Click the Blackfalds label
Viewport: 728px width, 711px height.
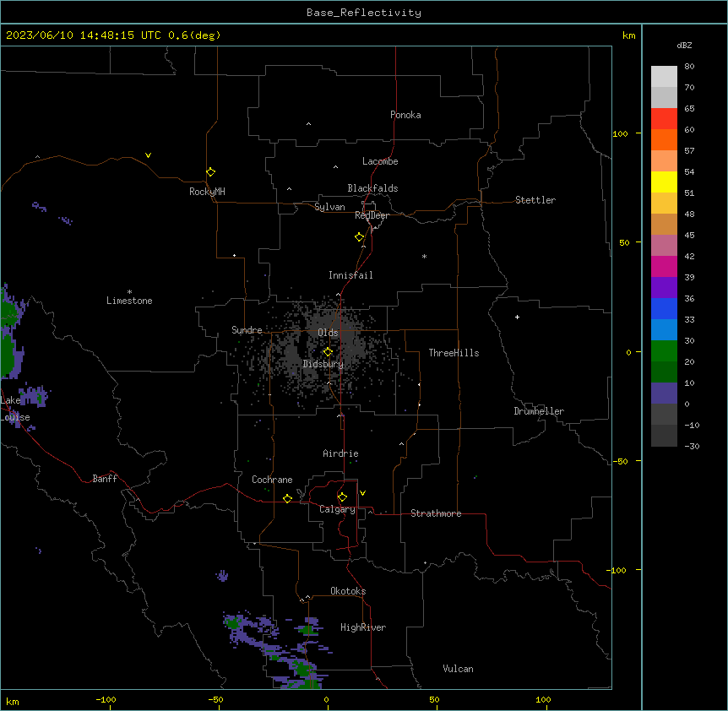point(372,188)
